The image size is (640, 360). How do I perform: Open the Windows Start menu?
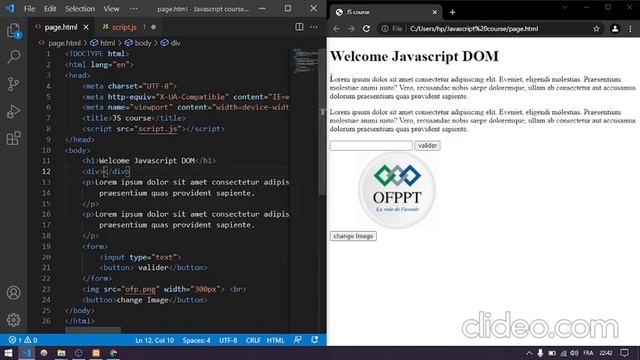coord(8,353)
